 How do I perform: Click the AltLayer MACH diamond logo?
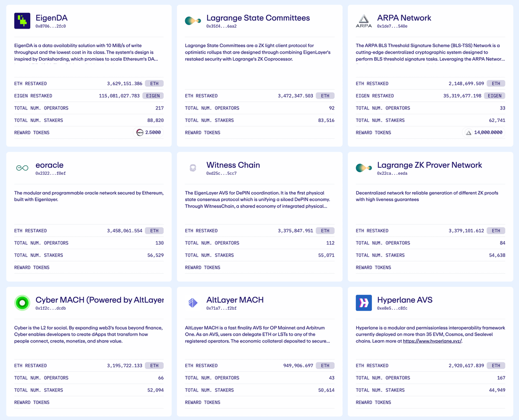[193, 303]
